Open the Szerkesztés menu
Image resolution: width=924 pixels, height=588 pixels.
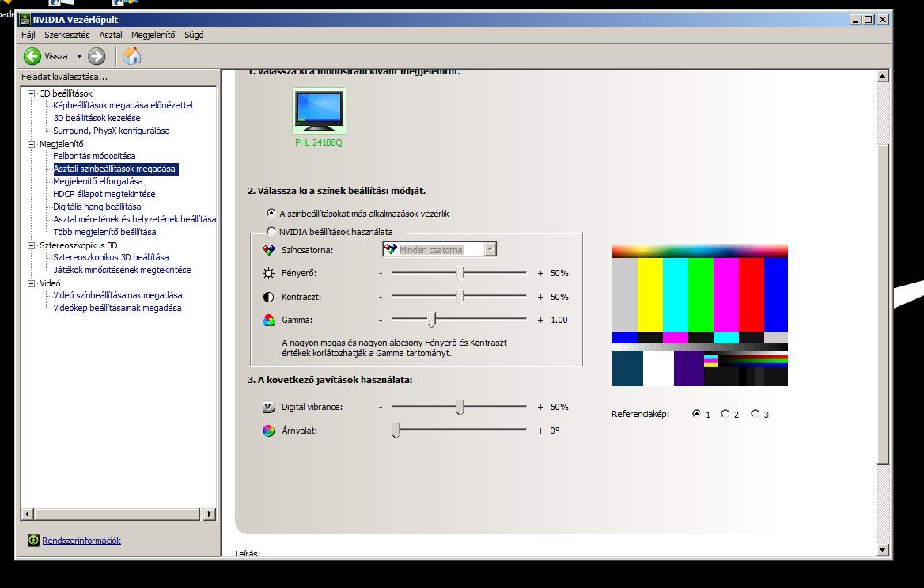[x=67, y=35]
